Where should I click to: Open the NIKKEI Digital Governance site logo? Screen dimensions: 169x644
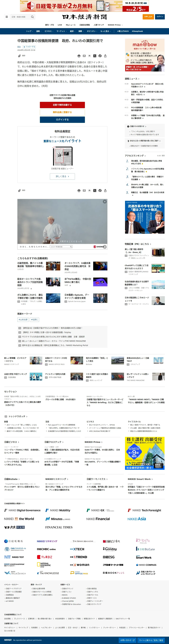click(x=22, y=510)
